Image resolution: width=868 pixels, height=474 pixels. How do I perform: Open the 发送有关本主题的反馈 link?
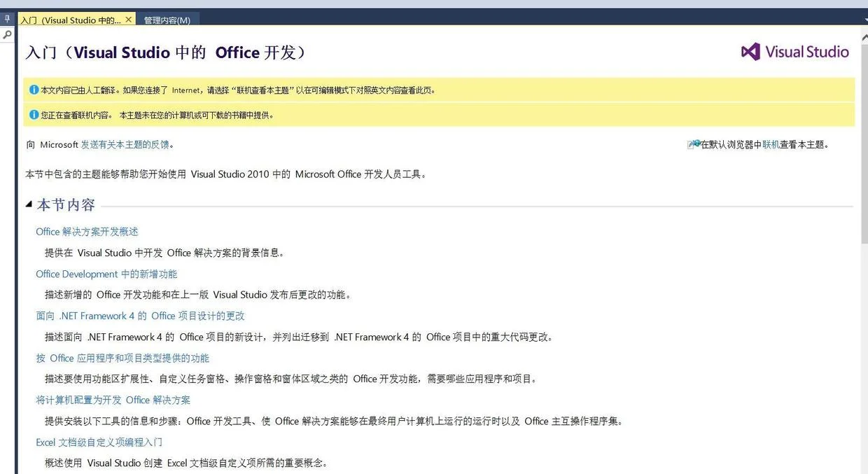[125, 145]
